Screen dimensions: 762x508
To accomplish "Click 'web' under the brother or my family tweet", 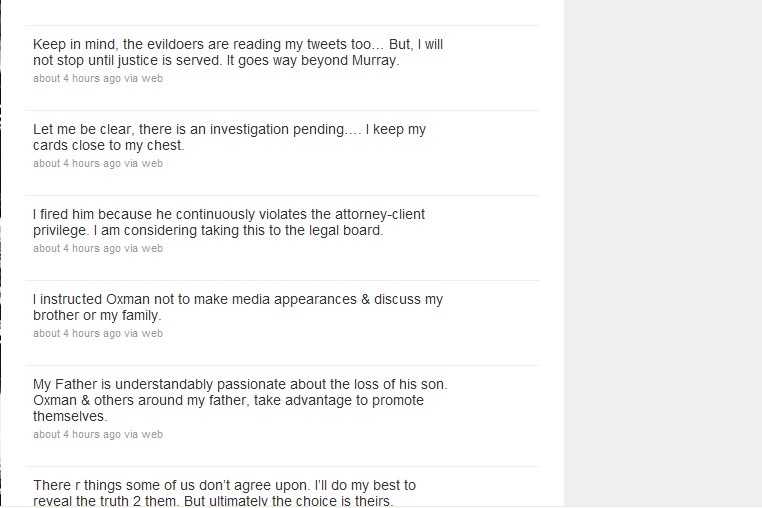I will (152, 333).
